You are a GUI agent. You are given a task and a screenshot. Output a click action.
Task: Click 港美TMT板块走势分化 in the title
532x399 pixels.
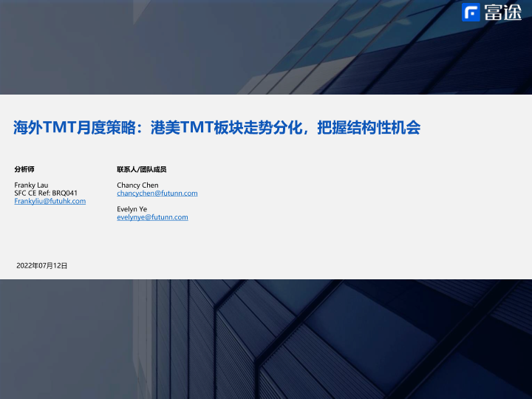[x=227, y=128]
